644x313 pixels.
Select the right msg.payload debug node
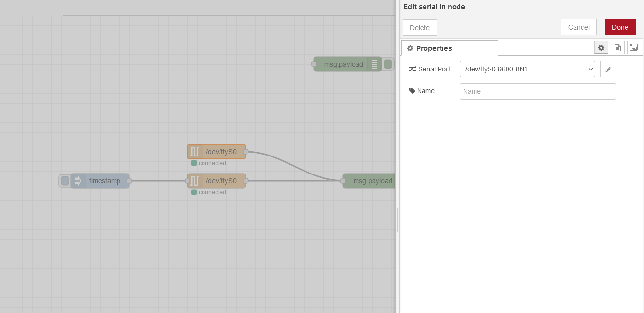[372, 181]
